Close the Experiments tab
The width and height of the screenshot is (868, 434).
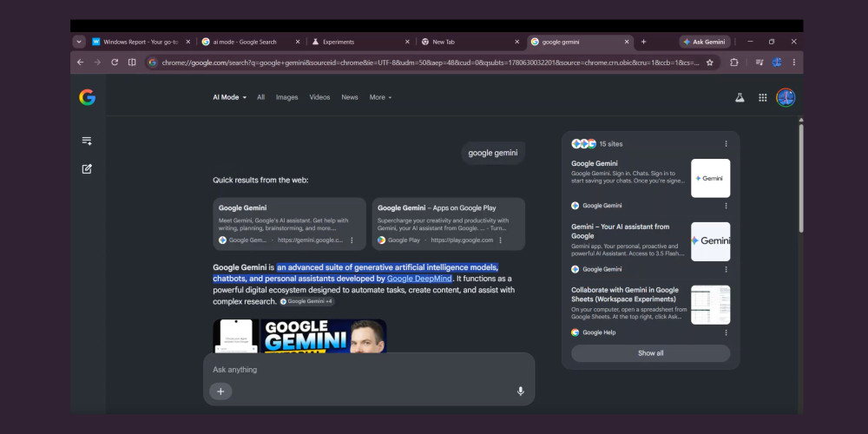(407, 42)
